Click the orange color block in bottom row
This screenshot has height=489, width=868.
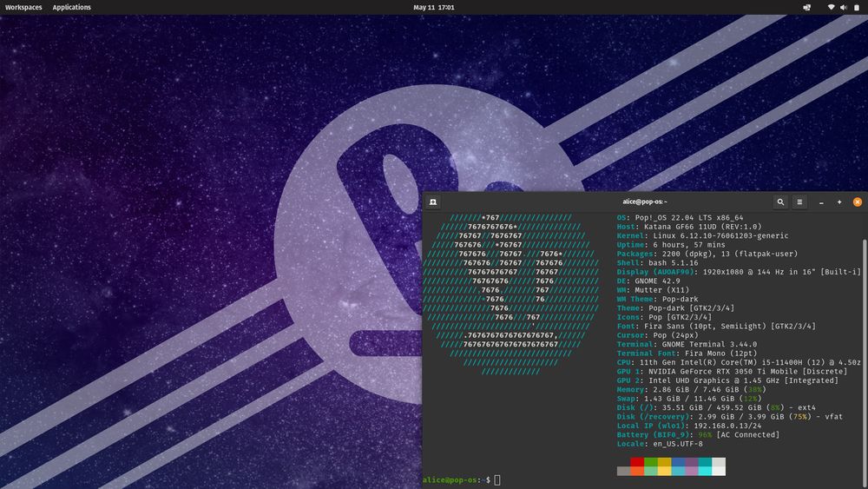[637, 472]
